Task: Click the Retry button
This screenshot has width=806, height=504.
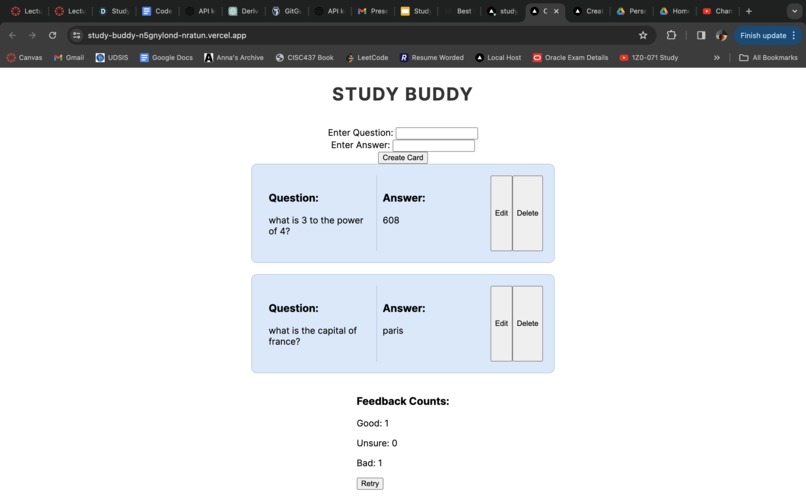Action: tap(370, 483)
